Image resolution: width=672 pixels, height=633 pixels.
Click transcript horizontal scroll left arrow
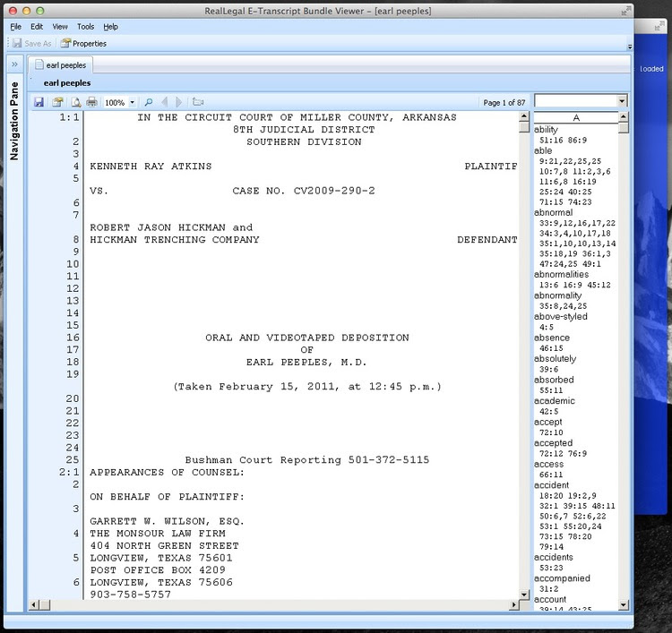pyautogui.click(x=34, y=604)
